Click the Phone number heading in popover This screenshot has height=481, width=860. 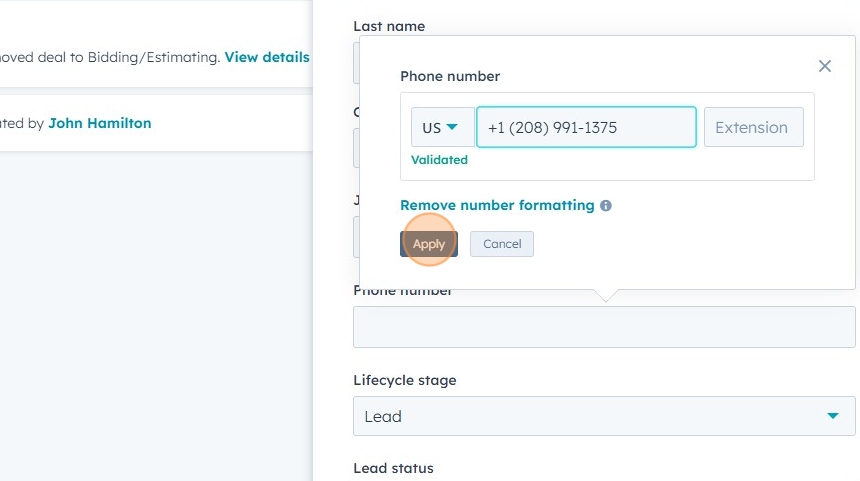pyautogui.click(x=450, y=76)
